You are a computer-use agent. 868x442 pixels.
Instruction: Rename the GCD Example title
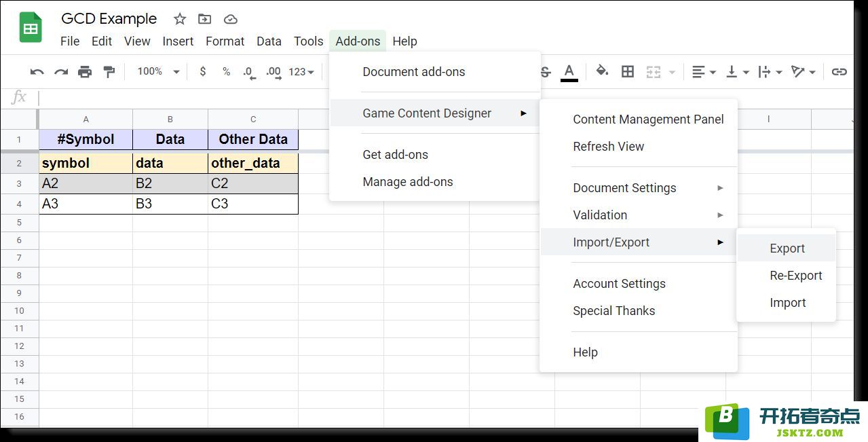pos(109,19)
